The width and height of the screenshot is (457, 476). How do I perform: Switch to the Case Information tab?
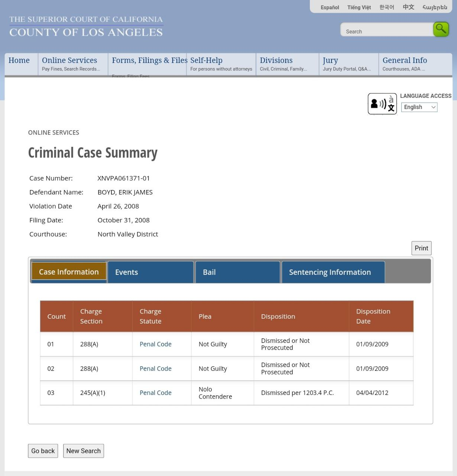click(x=69, y=272)
